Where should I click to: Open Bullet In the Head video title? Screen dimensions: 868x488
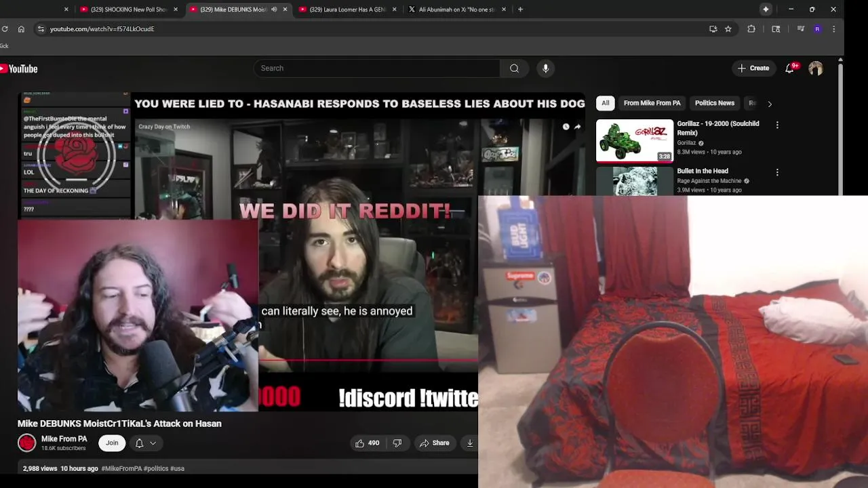[703, 171]
